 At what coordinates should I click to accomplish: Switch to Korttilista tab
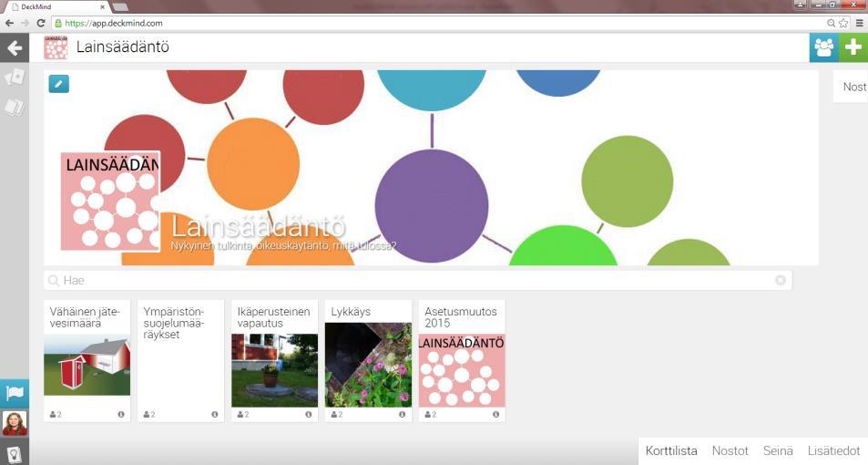[671, 450]
